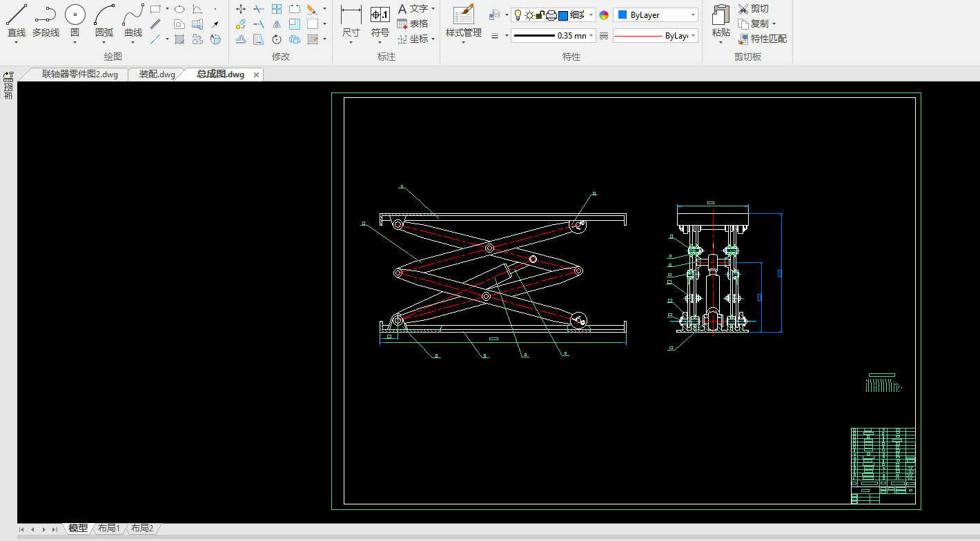Select the 模型 model tab
The width and height of the screenshot is (980, 541).
(78, 529)
